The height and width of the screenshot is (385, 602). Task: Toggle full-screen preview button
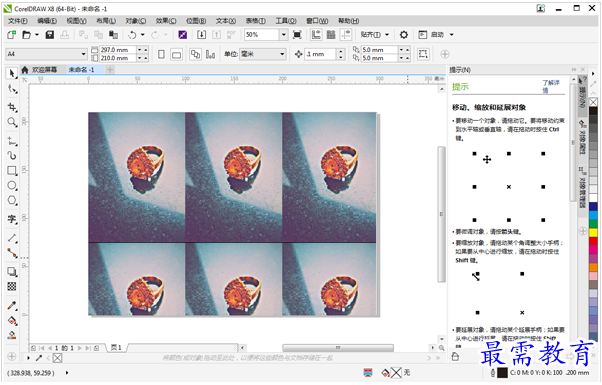(x=297, y=35)
